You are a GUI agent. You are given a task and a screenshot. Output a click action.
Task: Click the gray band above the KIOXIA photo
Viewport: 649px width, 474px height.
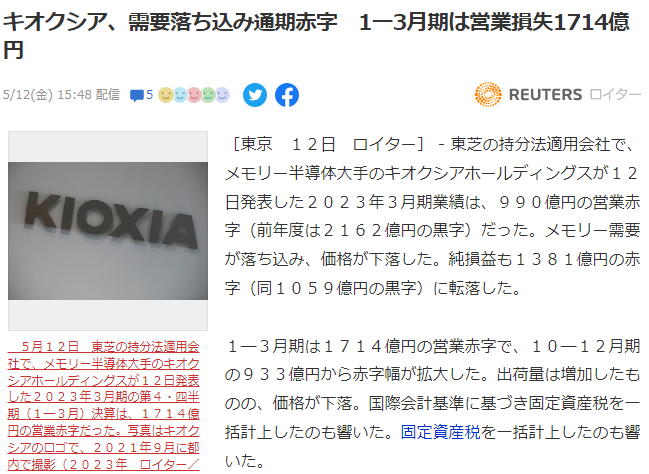pos(108,147)
